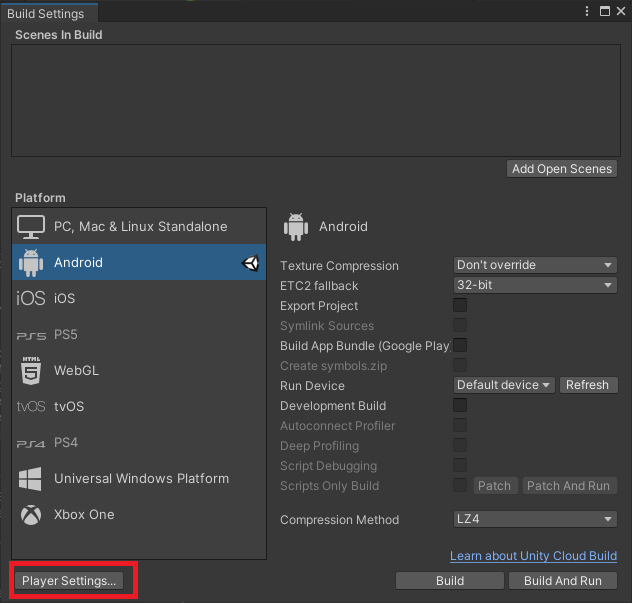Open the Run Device dropdown
Image resolution: width=633 pixels, height=605 pixels.
point(504,385)
